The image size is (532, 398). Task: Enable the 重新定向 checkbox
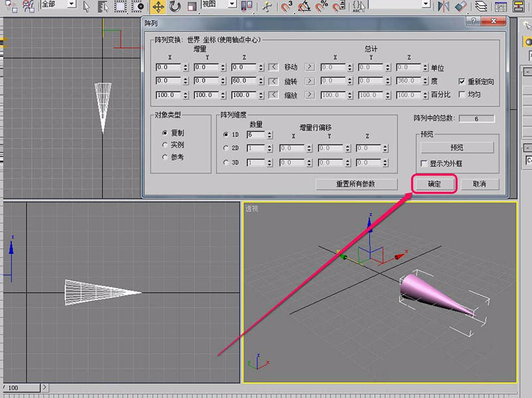[x=462, y=81]
